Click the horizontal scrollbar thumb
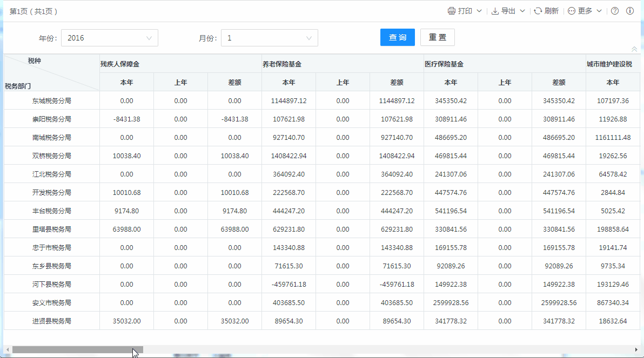The height and width of the screenshot is (358, 644). tap(77, 350)
